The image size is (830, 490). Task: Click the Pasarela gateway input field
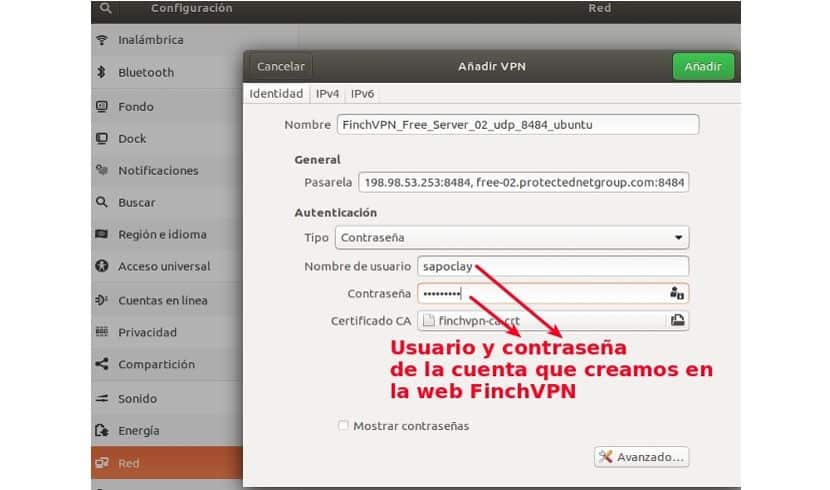[x=524, y=182]
